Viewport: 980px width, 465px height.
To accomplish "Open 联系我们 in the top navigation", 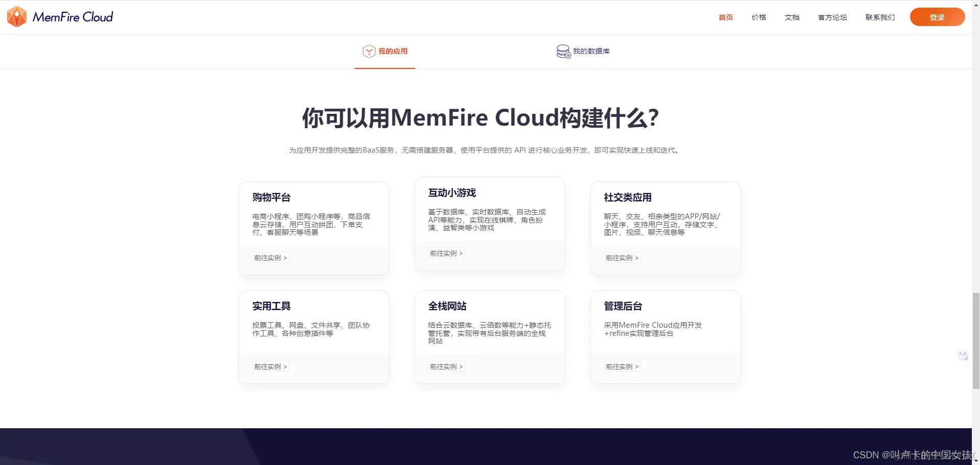I will click(880, 17).
